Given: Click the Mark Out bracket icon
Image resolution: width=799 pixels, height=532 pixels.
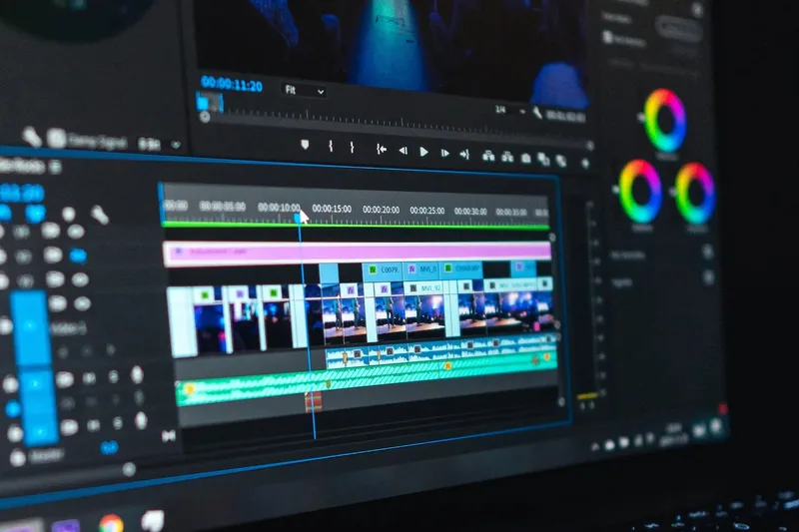Looking at the screenshot, I should point(353,147).
